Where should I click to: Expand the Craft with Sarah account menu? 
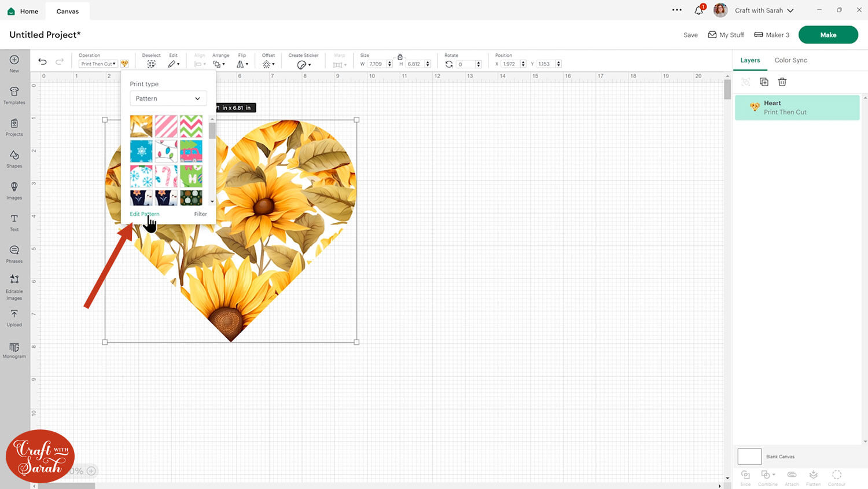point(764,10)
